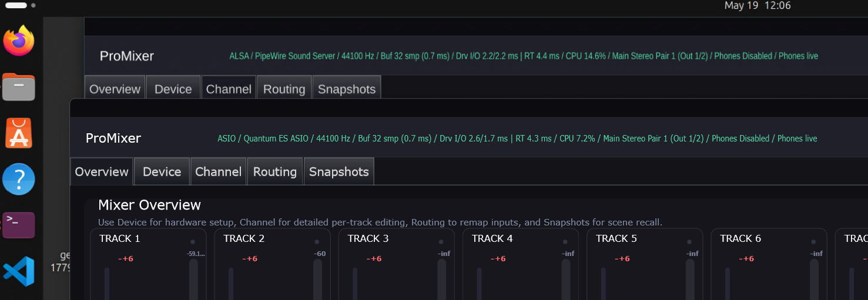Image resolution: width=868 pixels, height=300 pixels.
Task: Click the ASIO / Quantum ES ASIO status line
Action: tap(517, 139)
